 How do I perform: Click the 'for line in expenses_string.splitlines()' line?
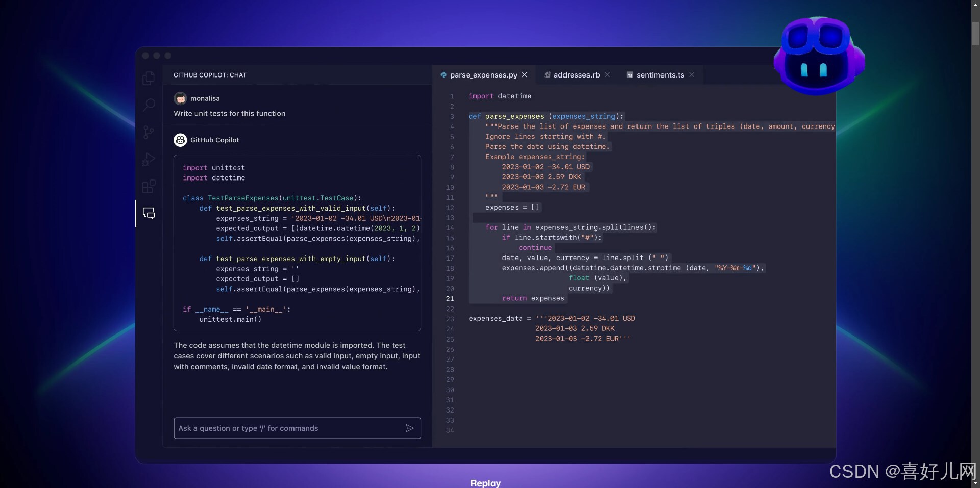coord(571,227)
